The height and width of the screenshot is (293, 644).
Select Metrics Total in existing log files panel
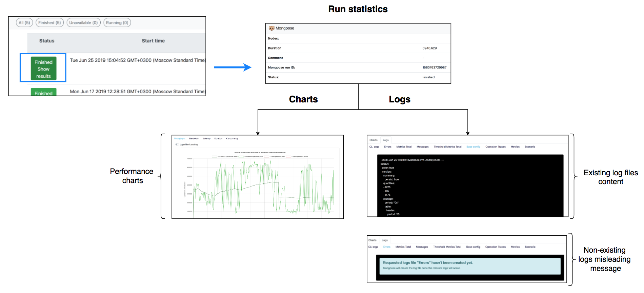pos(404,147)
